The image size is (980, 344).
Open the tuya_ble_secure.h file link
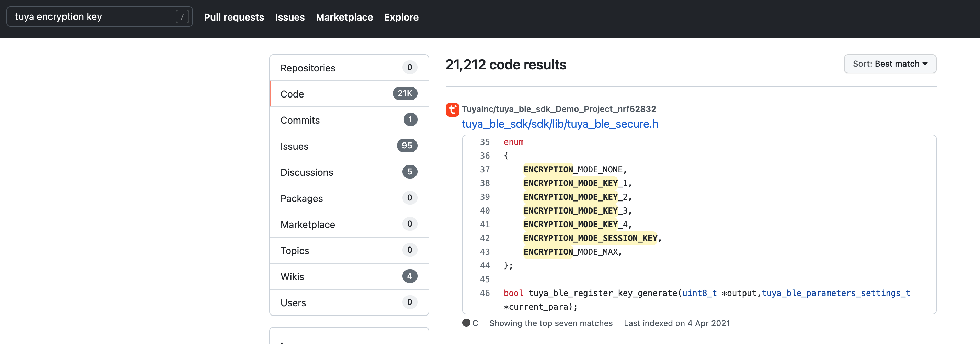click(x=560, y=124)
